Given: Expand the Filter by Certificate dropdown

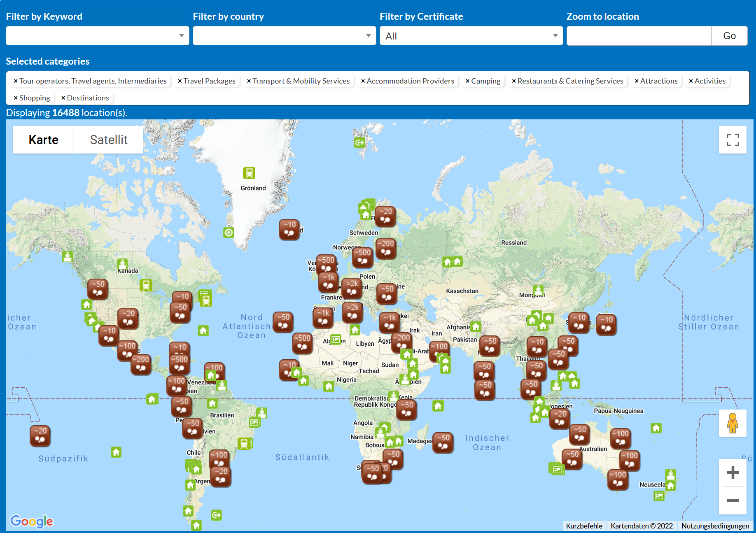Looking at the screenshot, I should (x=471, y=36).
